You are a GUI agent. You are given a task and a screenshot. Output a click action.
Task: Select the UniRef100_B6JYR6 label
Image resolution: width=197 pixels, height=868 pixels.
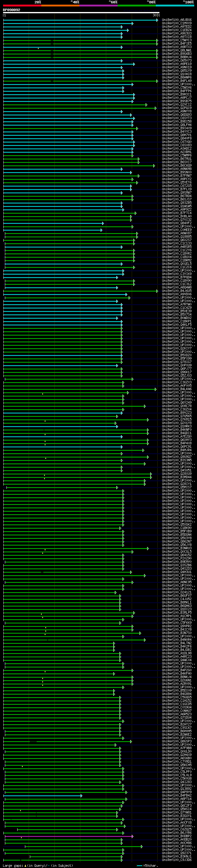(177, 833)
